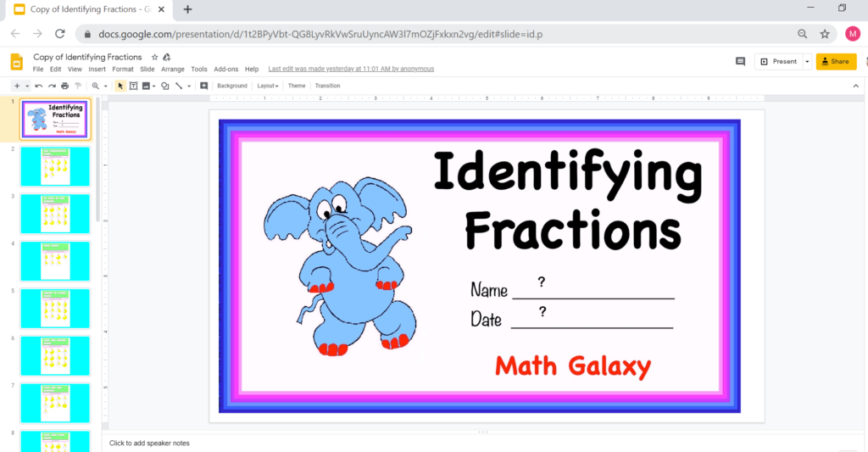The image size is (868, 452).
Task: Open the Tools menu
Action: click(x=198, y=70)
